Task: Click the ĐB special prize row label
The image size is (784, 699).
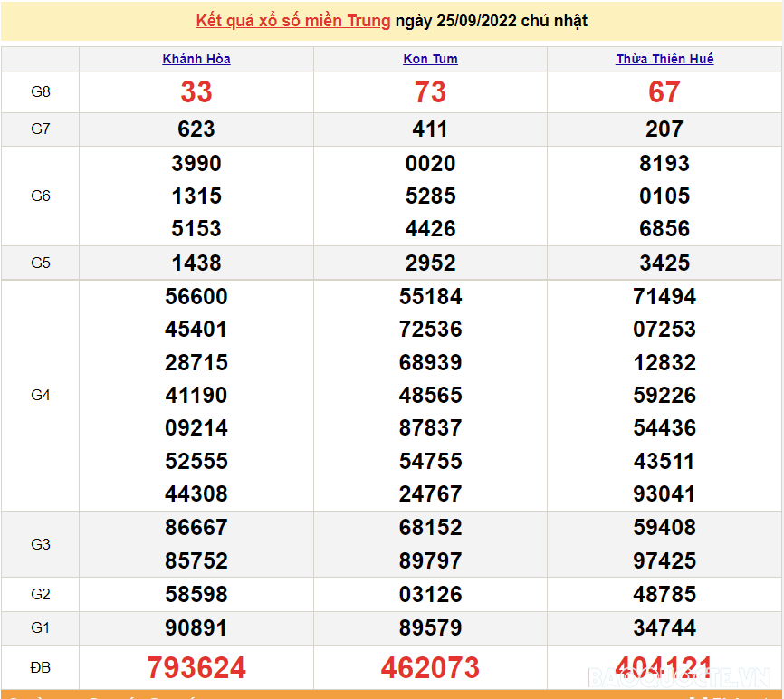Action: coord(41,667)
